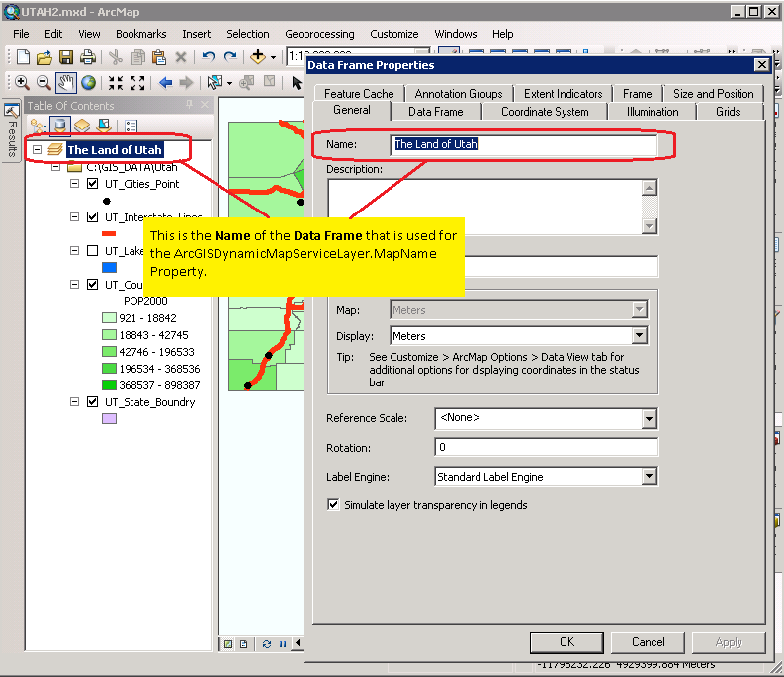Screen dimensions: 784x677
Task: Switch to List By Source view
Action: click(60, 126)
